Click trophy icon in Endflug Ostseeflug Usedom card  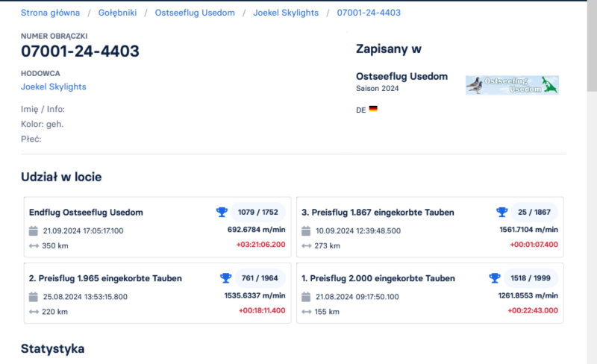222,213
